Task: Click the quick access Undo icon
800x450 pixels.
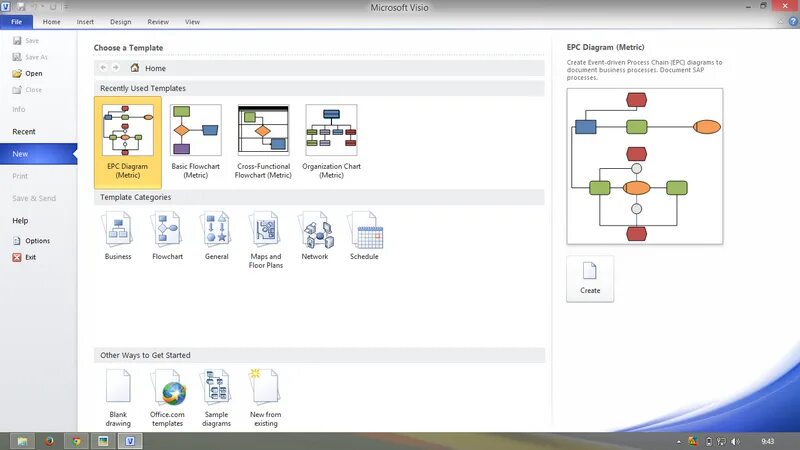Action: (x=35, y=7)
